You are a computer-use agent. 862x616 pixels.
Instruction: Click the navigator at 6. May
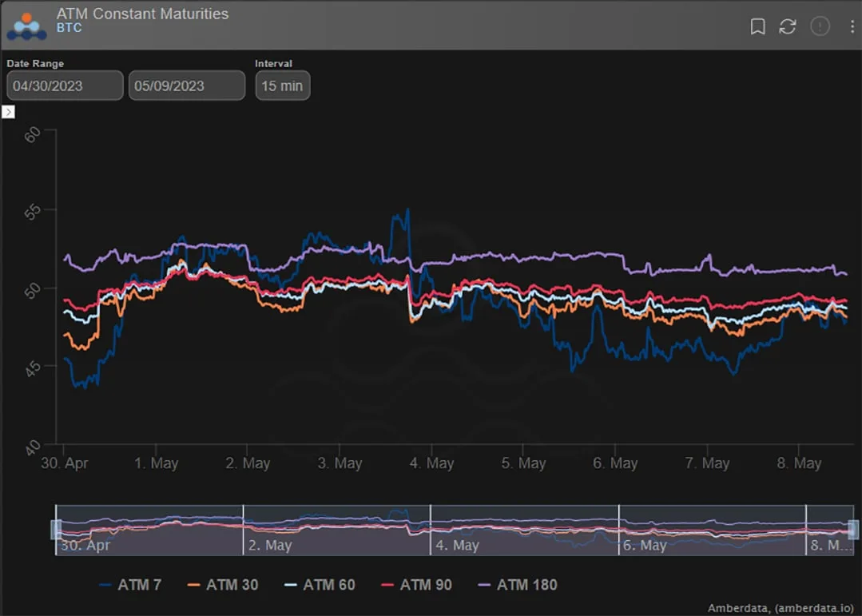coord(644,546)
